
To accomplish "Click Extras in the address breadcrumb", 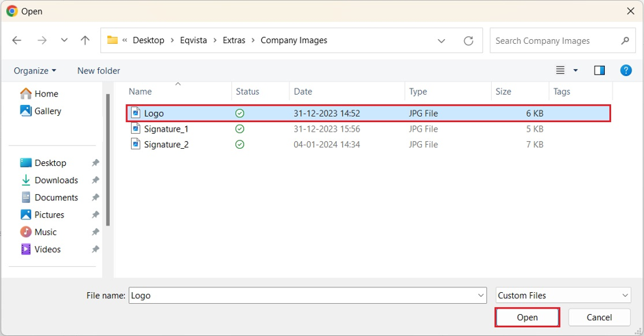I will tap(234, 40).
